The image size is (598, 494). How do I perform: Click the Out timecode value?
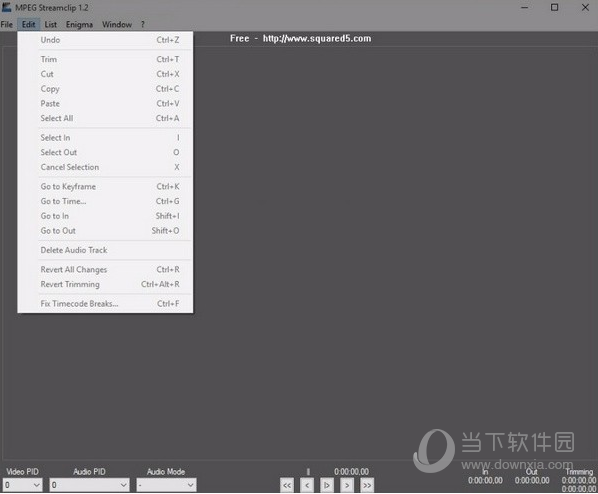click(x=532, y=481)
